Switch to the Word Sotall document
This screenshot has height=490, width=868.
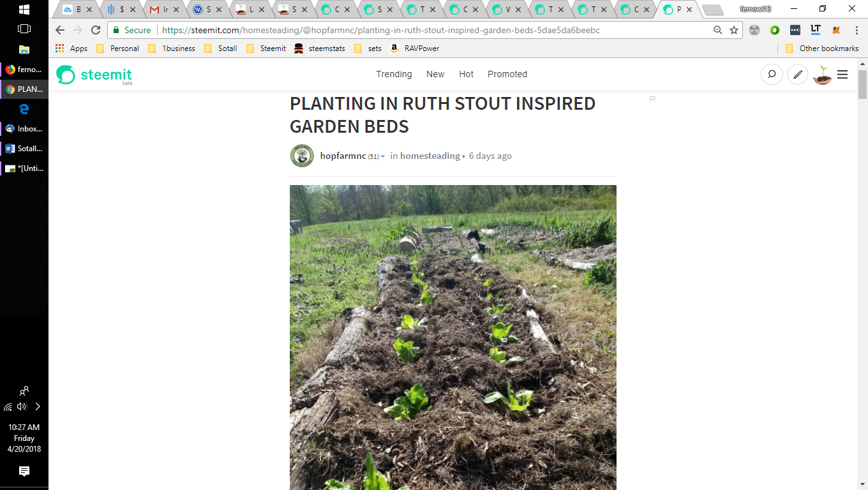point(24,149)
